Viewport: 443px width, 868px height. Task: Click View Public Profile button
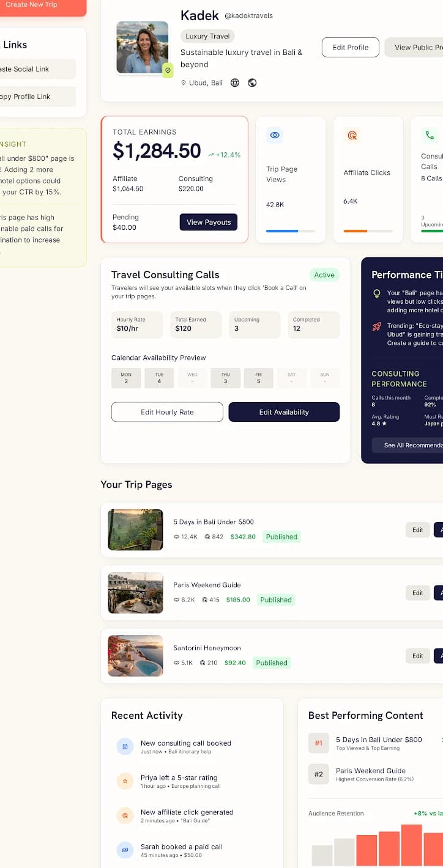414,47
